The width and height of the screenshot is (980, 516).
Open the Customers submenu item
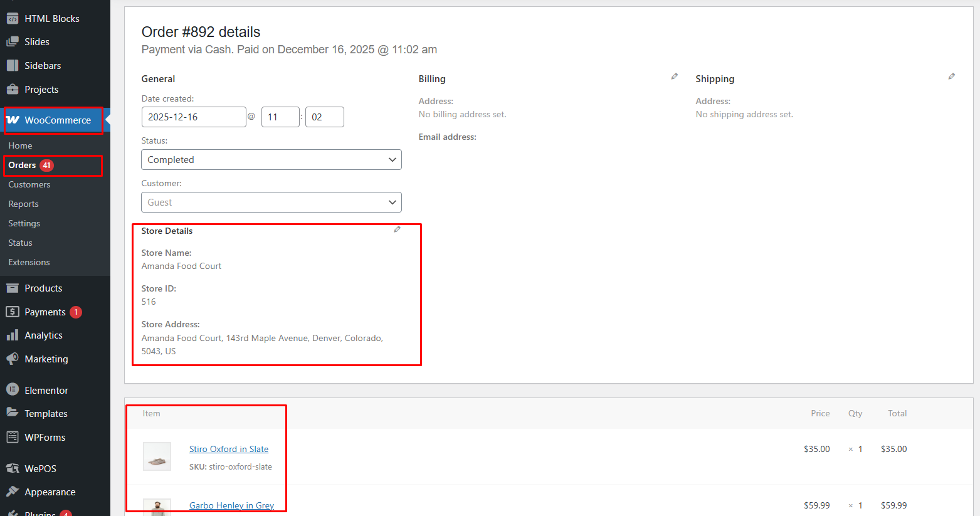(29, 184)
